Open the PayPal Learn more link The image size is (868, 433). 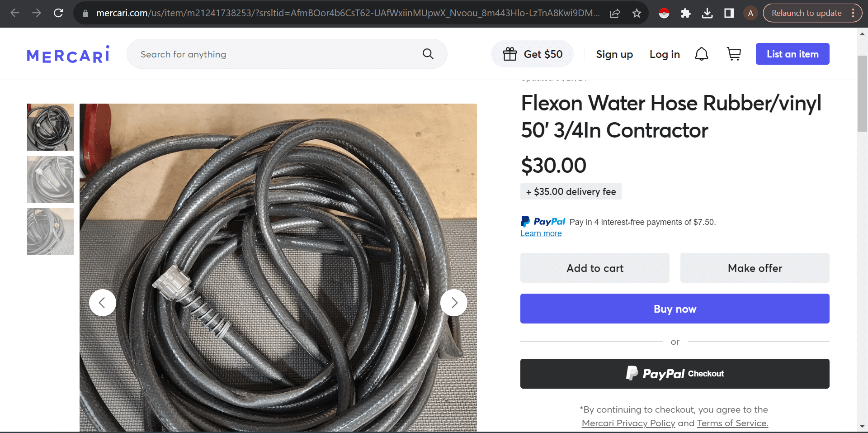coord(541,233)
